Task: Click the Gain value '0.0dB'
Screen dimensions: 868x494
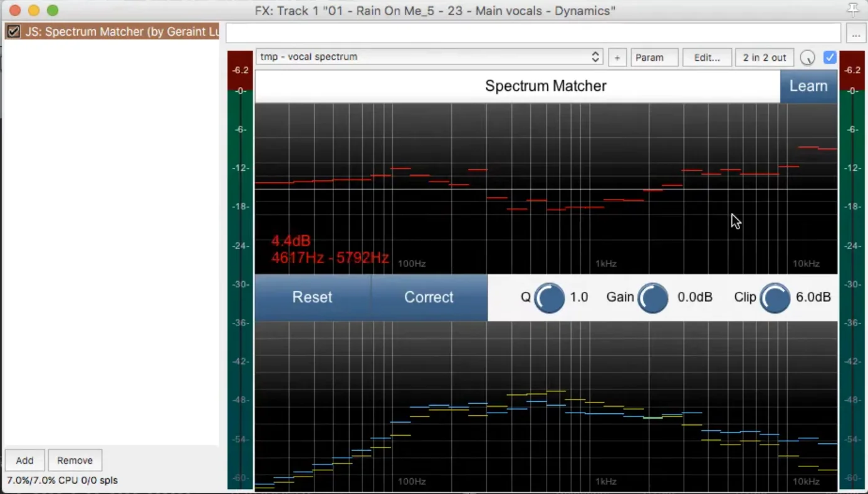Action: [695, 297]
